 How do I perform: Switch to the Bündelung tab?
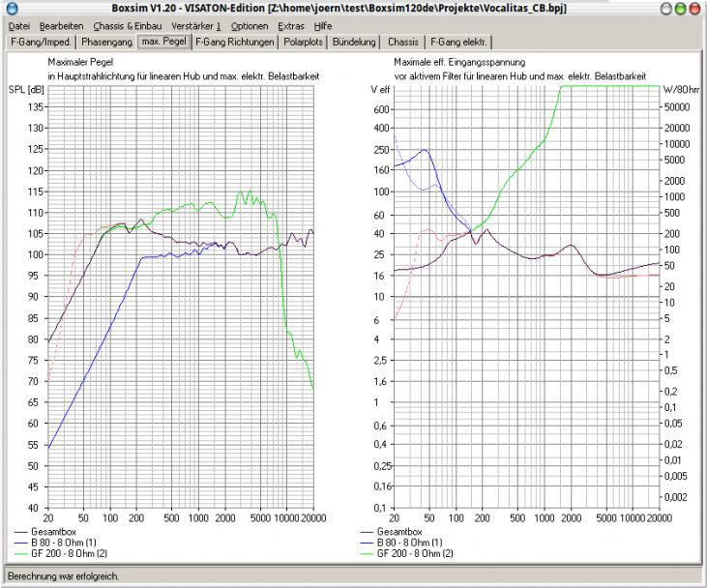[x=353, y=43]
